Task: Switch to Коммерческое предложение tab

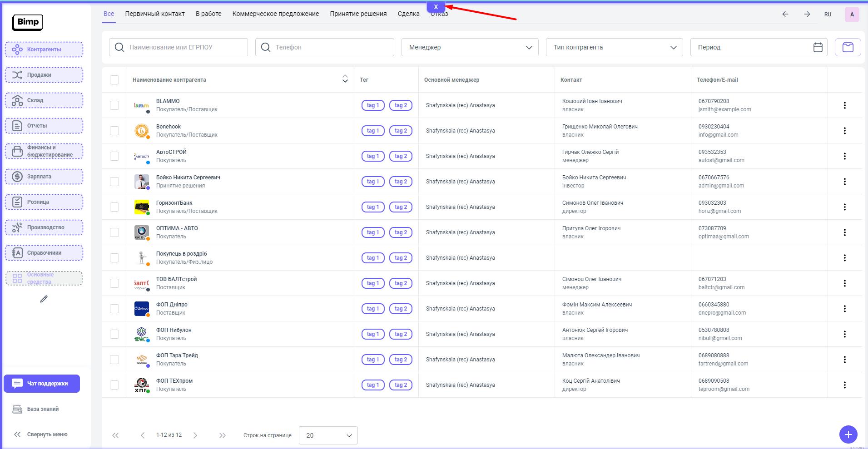Action: [x=275, y=14]
